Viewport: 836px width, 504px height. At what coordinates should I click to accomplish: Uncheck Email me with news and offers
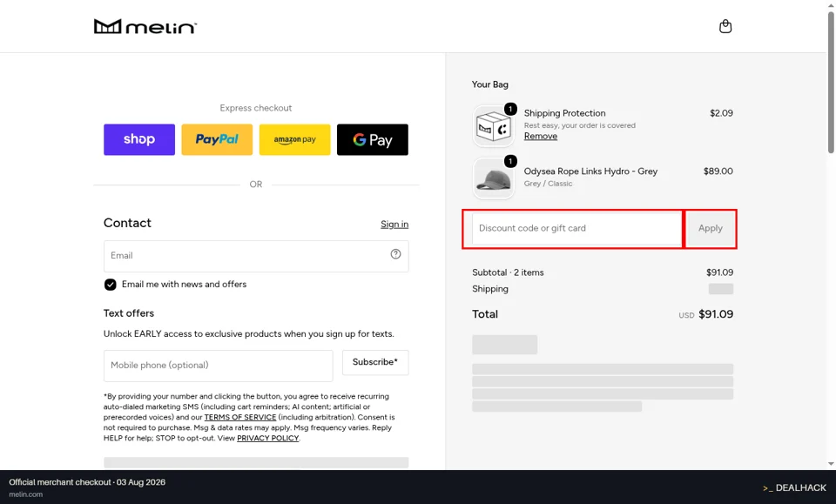(111, 285)
